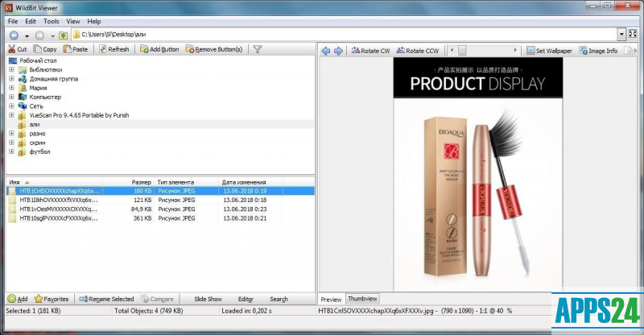Image resolution: width=644 pixels, height=335 pixels.
Task: Expand the скрин folder node
Action: pyautogui.click(x=11, y=143)
